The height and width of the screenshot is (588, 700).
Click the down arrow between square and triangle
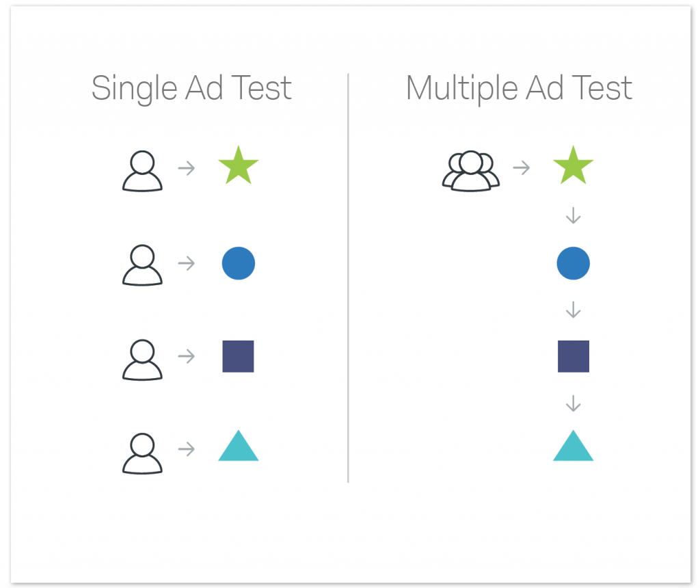pos(574,403)
